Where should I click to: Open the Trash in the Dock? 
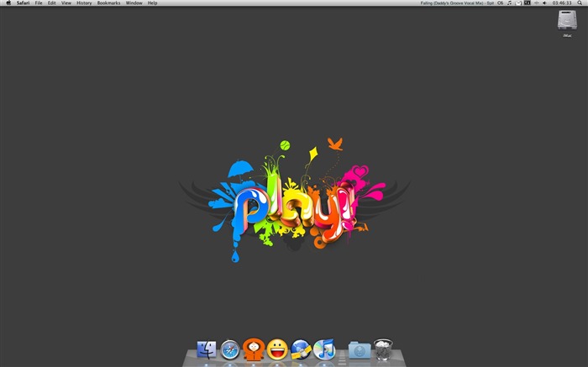383,349
